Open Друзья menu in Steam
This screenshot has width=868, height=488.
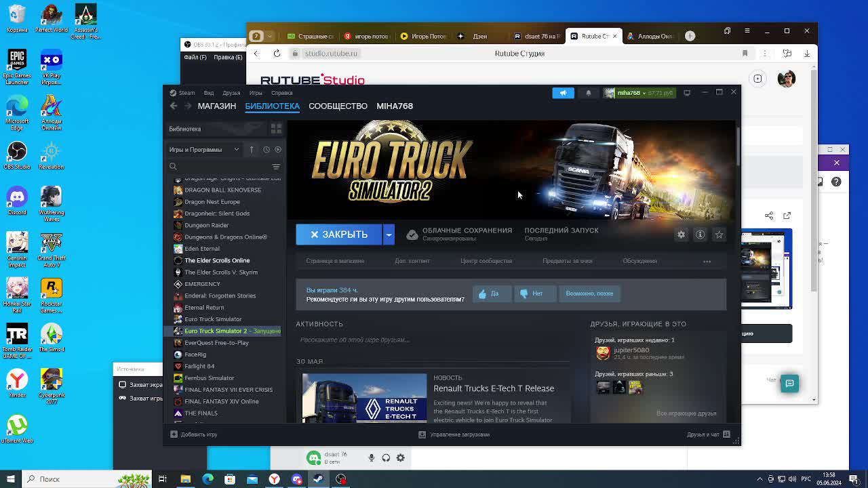231,93
